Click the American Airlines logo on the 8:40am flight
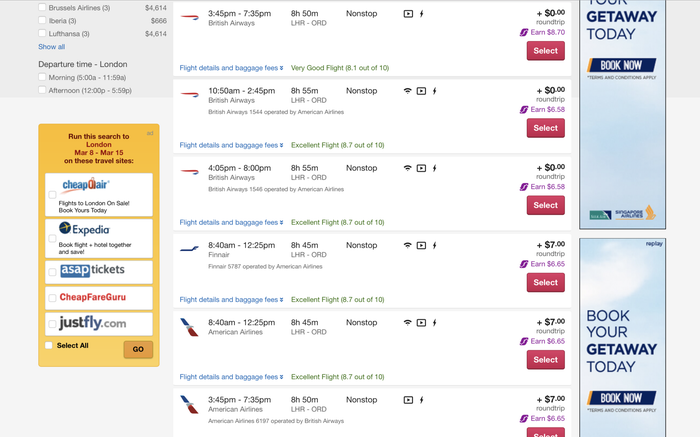 coord(189,327)
